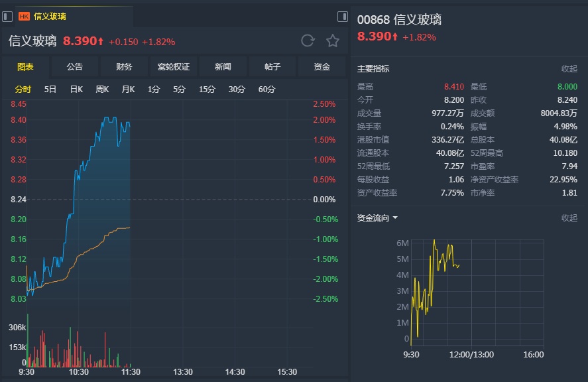Click the 2.50% percent axis label
Image resolution: width=588 pixels, height=382 pixels.
[324, 104]
